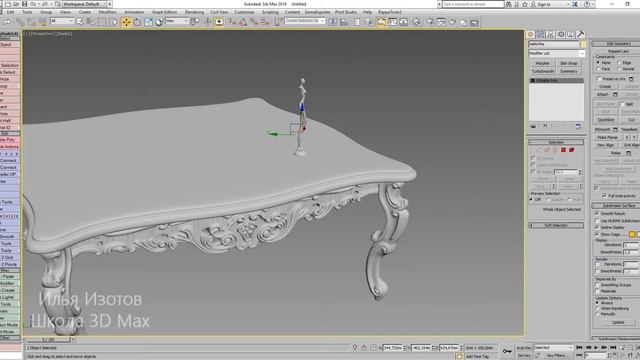Open the Align tool
Image resolution: width=640 pixels, height=360 pixels.
[344, 22]
